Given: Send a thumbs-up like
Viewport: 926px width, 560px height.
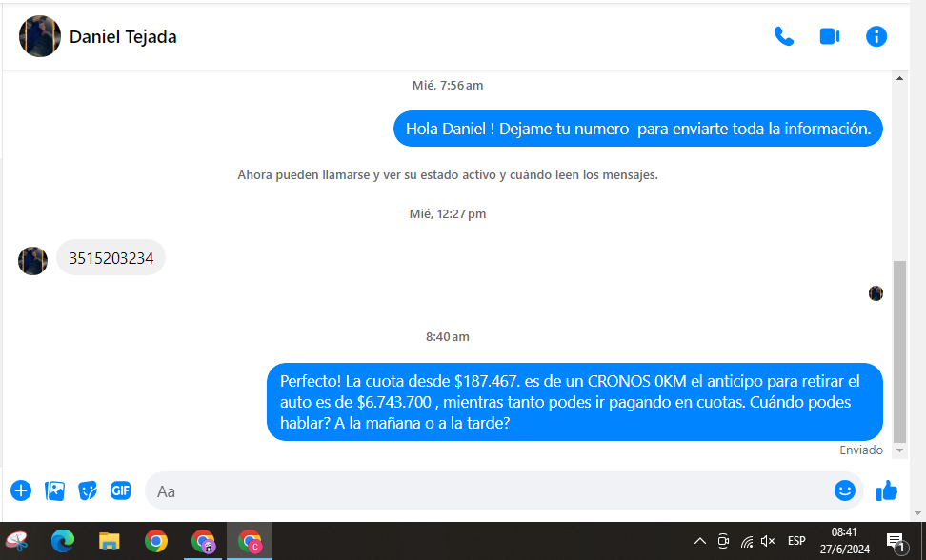Looking at the screenshot, I should click(887, 490).
